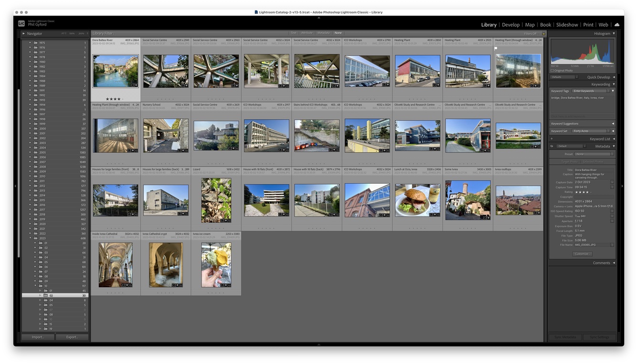The height and width of the screenshot is (364, 638).
Task: Click the white flag on Heating Plant (through window) photo
Action: 496,48
